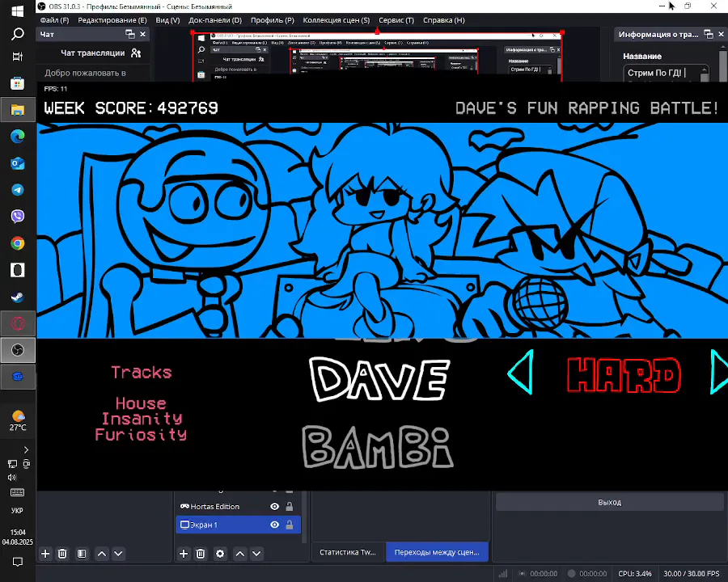This screenshot has height=582, width=728.
Task: Open Outlook from taskbar
Action: (18, 163)
